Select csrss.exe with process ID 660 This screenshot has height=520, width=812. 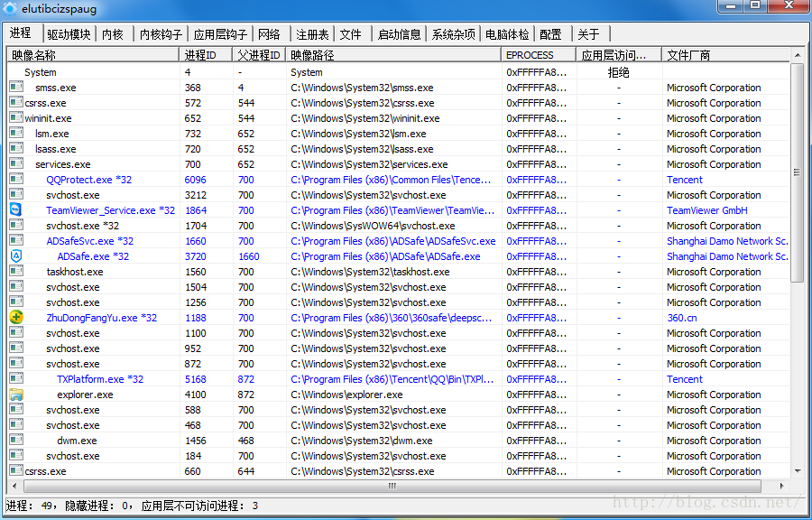click(399, 470)
